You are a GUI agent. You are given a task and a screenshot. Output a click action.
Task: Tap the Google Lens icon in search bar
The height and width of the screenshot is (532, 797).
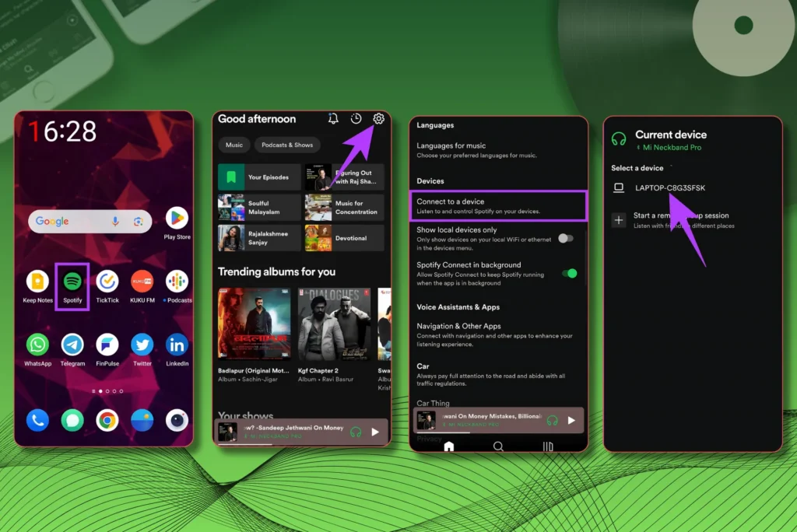pyautogui.click(x=139, y=222)
